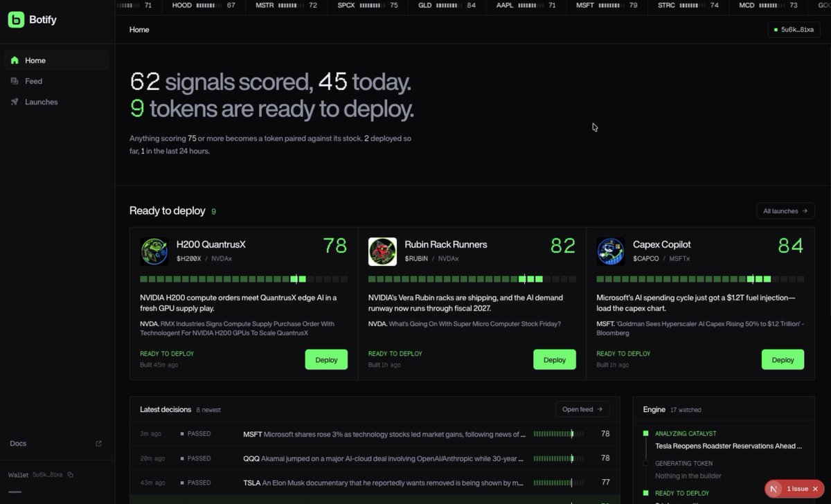Viewport: 831px width, 504px height.
Task: Click the Capex Copilot score bar
Action: coord(701,279)
